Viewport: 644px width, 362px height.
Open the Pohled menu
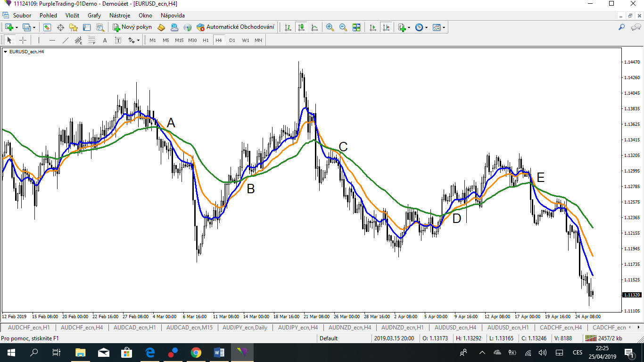(48, 16)
